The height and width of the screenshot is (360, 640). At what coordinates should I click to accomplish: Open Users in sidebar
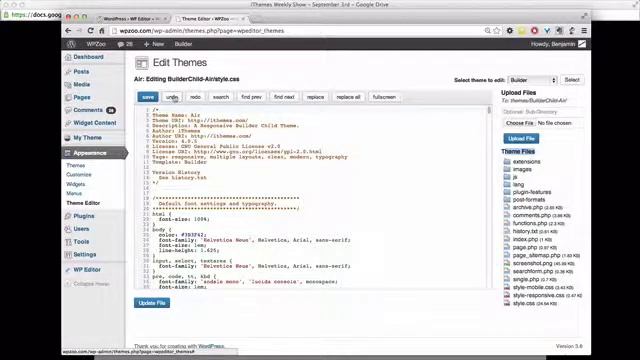point(81,229)
